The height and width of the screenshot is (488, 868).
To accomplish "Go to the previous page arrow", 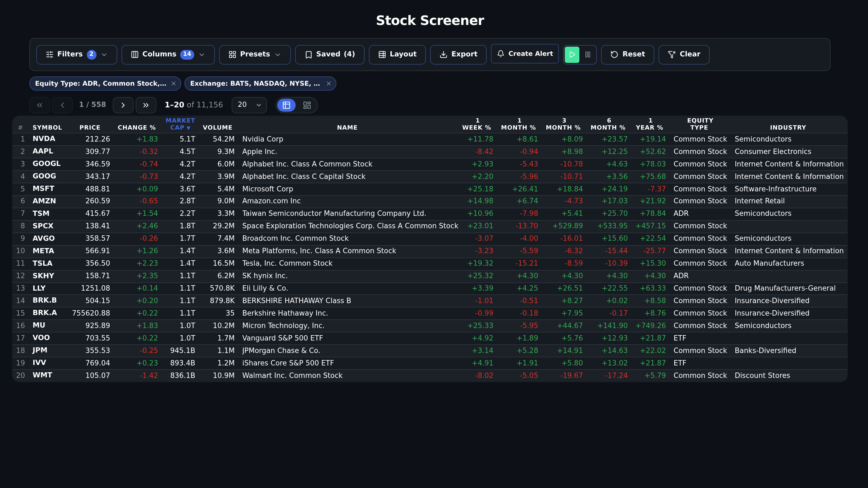I will pyautogui.click(x=62, y=105).
